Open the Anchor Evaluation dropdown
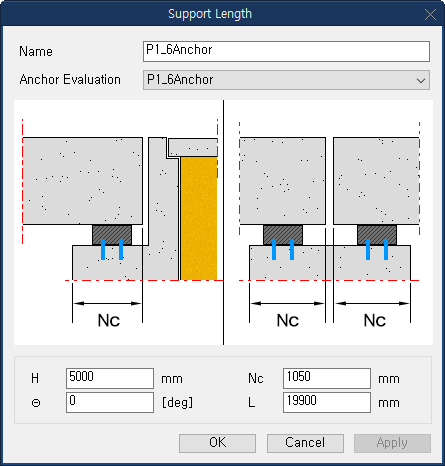Screen dimensions: 445x466 pos(286,80)
